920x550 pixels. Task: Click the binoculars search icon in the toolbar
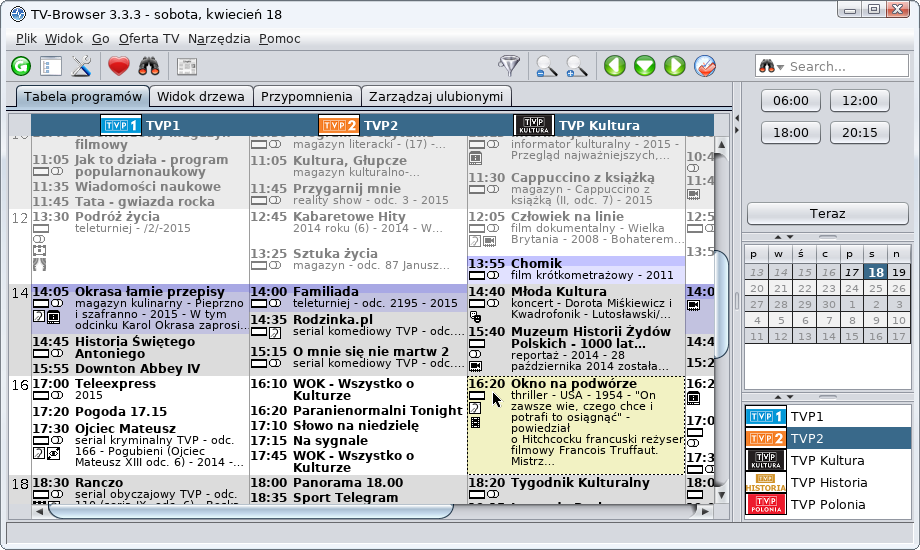coord(149,66)
